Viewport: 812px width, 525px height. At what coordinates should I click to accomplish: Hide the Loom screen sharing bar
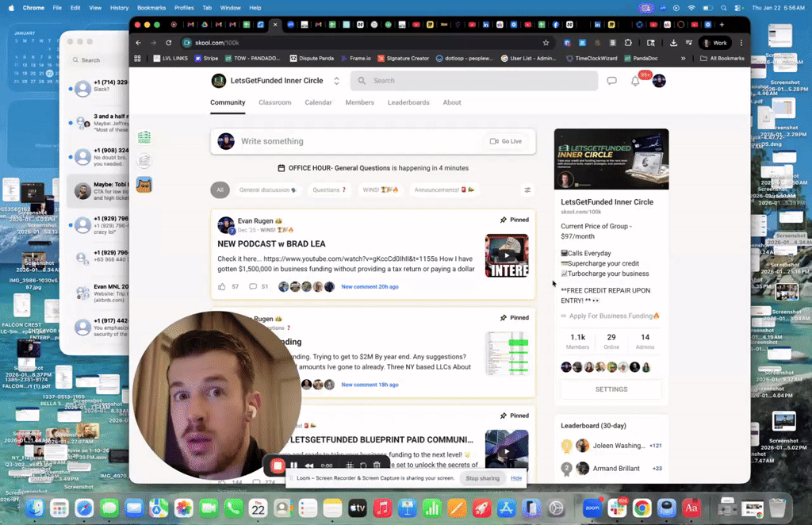pyautogui.click(x=516, y=478)
